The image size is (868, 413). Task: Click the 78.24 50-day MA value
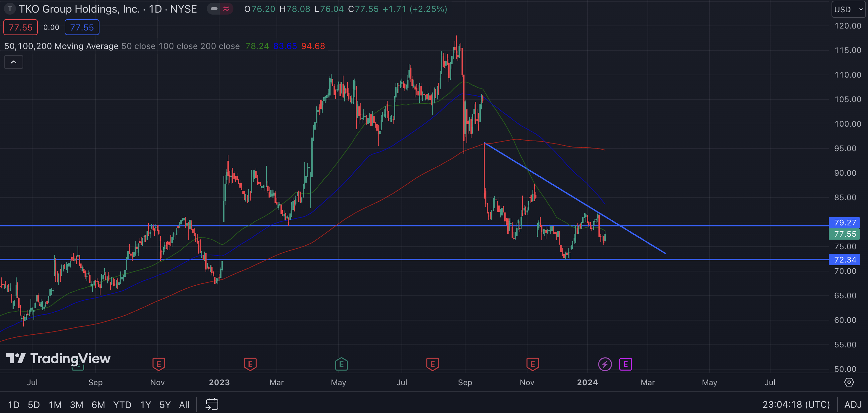coord(257,46)
